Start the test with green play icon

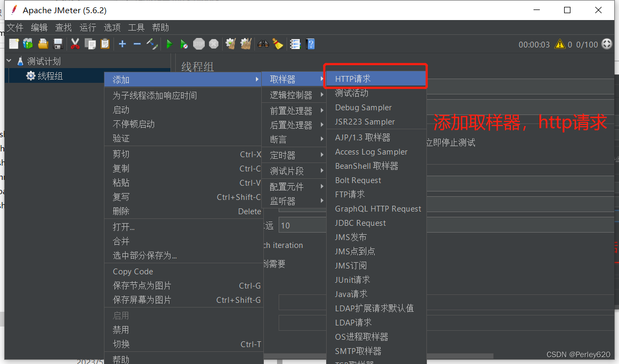coord(169,44)
